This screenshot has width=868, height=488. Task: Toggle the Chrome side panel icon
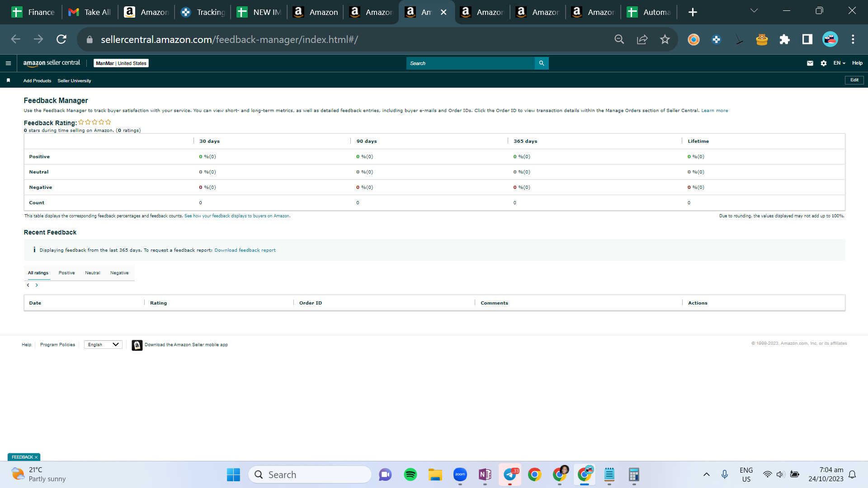tap(807, 39)
